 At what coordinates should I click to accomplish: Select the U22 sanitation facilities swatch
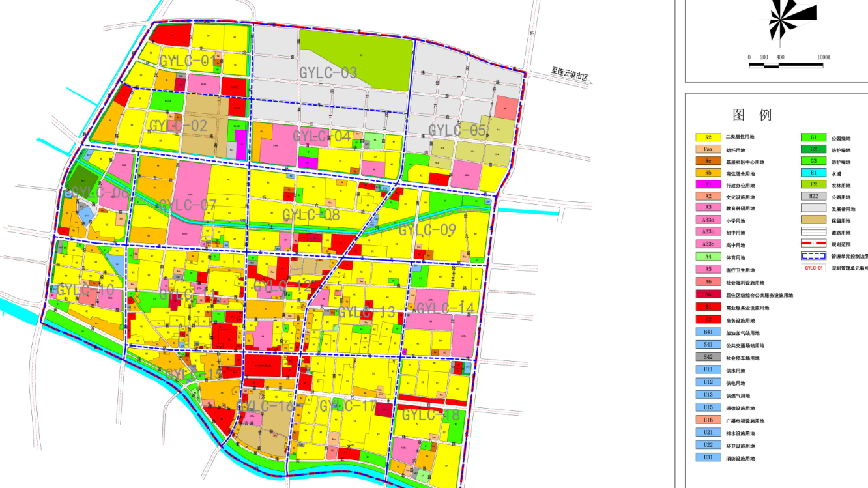click(x=708, y=445)
